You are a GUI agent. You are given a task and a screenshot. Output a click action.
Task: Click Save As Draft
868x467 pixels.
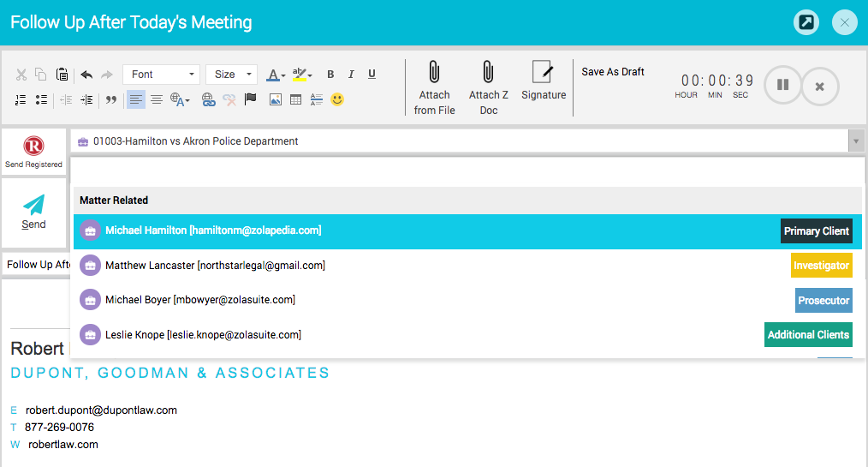pos(613,72)
